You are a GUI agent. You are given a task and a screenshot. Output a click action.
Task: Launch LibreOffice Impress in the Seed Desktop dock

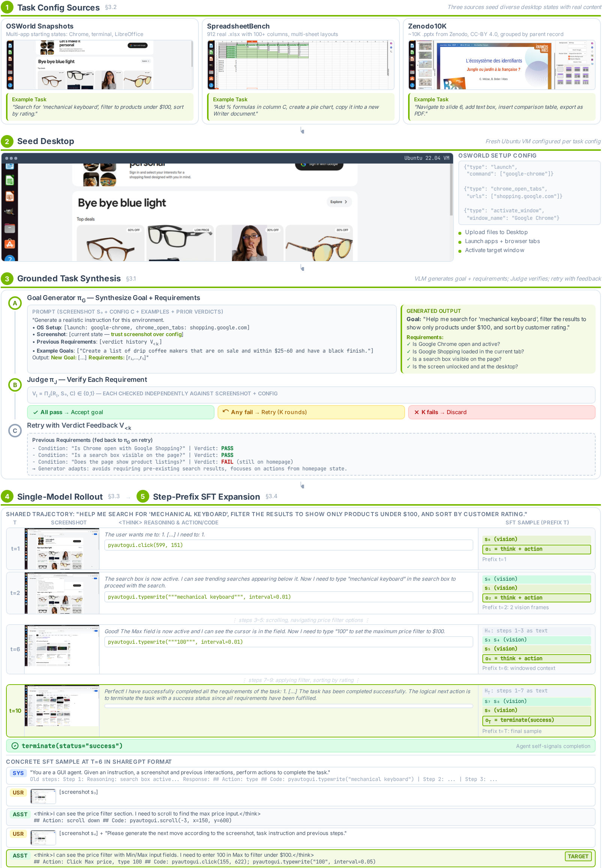(10, 197)
